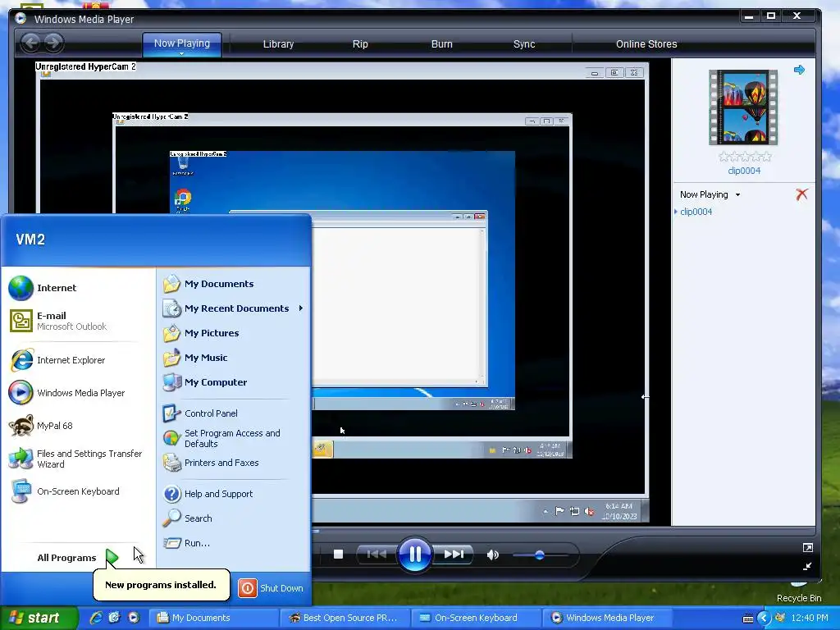Click Internet Explorer quick launch icon
This screenshot has height=630, width=840.
click(x=96, y=618)
